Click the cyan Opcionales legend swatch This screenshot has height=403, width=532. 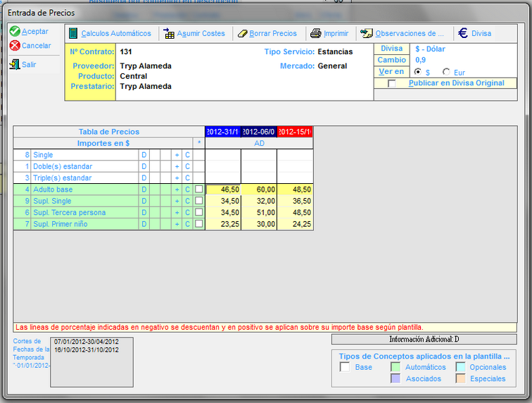tap(460, 367)
